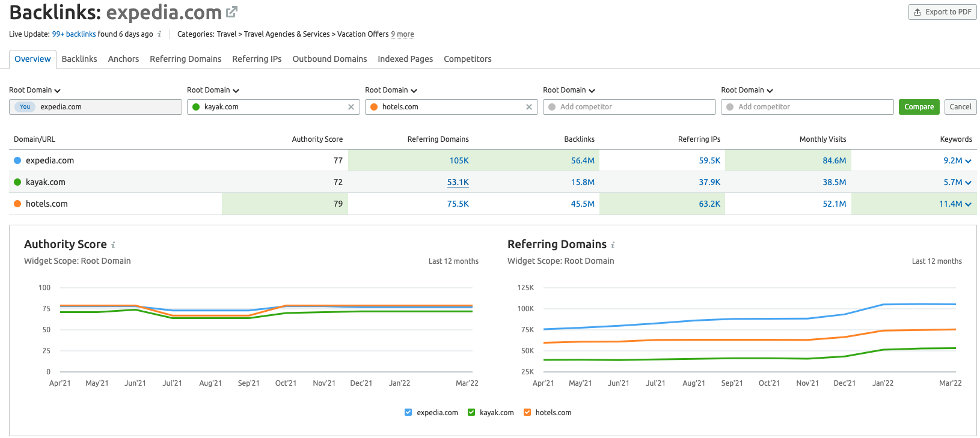Expand Root Domain dropdown above kayak.com field
Screen dimensions: 980x438
coord(213,90)
